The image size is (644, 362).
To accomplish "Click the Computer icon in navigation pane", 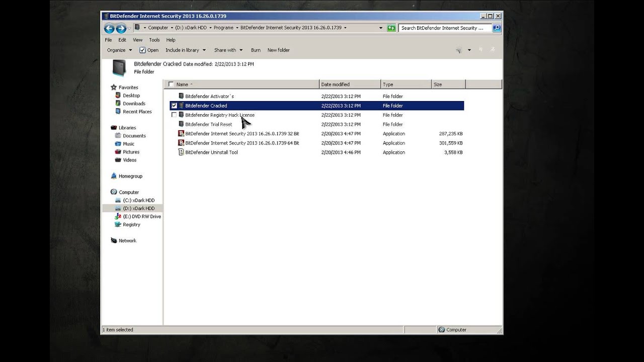I will coord(114,192).
